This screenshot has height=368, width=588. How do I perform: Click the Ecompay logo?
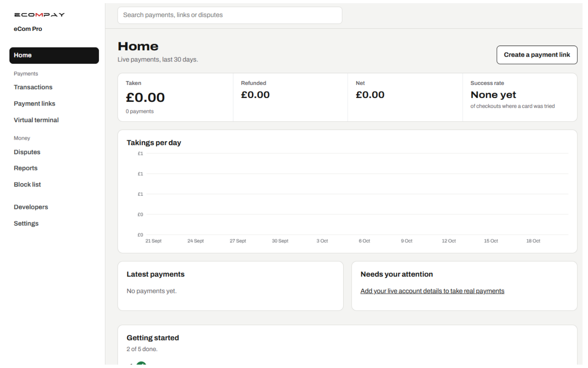[x=39, y=15]
